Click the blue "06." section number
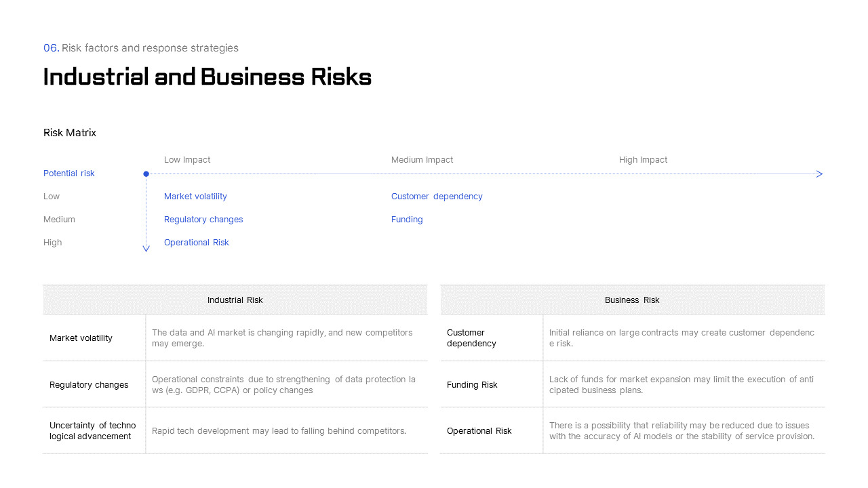868x488 pixels. (52, 48)
